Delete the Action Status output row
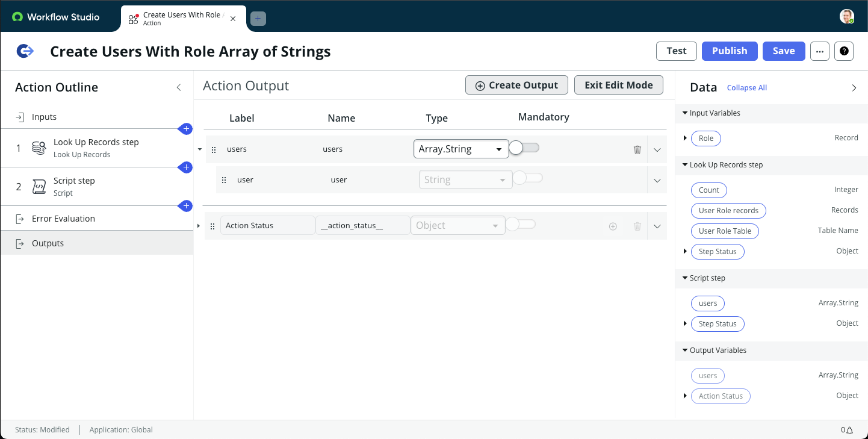 (637, 226)
